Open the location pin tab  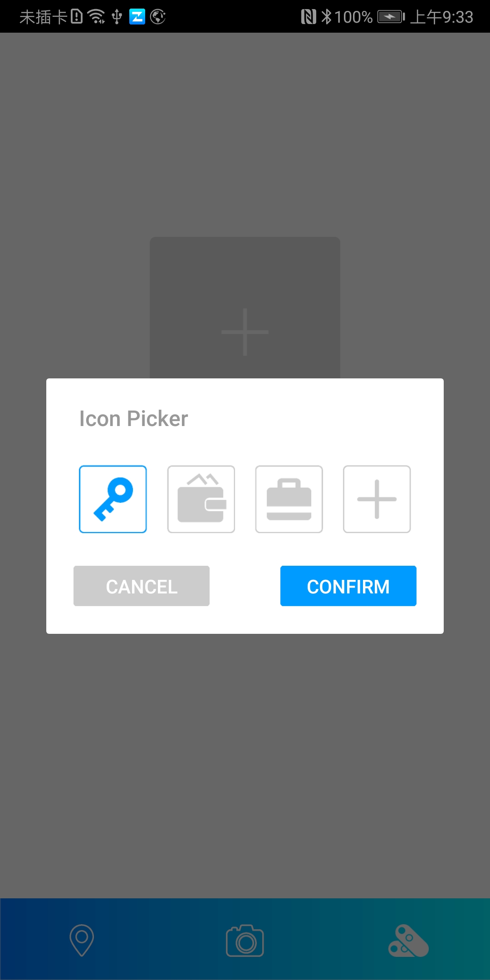click(x=82, y=940)
